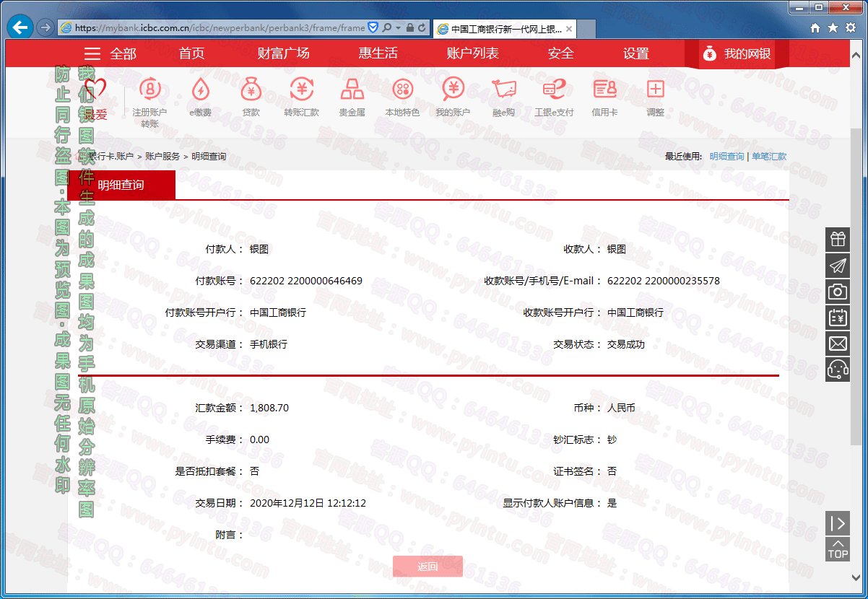Open 账户列表 menu

pyautogui.click(x=473, y=53)
